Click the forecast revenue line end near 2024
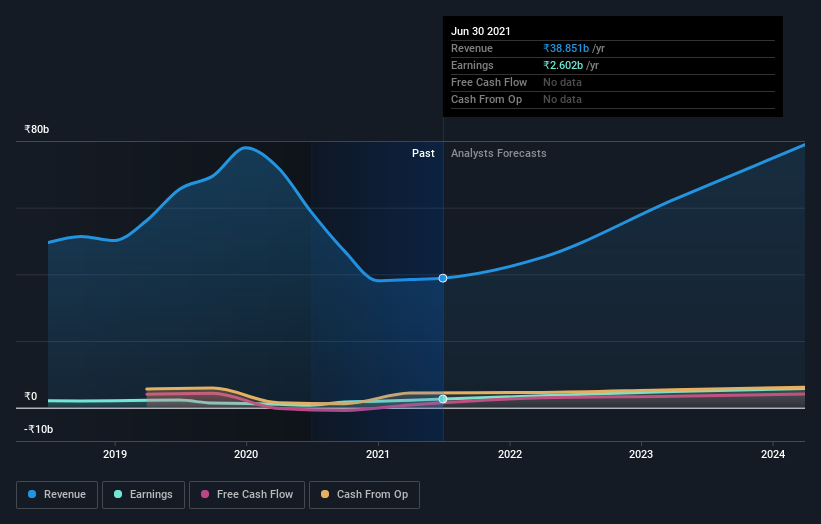821x524 pixels. [x=802, y=145]
